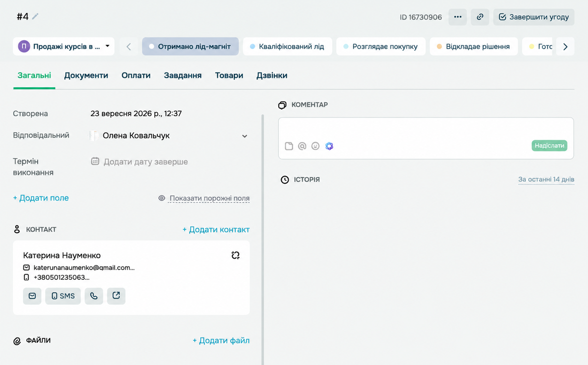Open За останні 14 днів filter
This screenshot has height=365, width=588.
[546, 180]
